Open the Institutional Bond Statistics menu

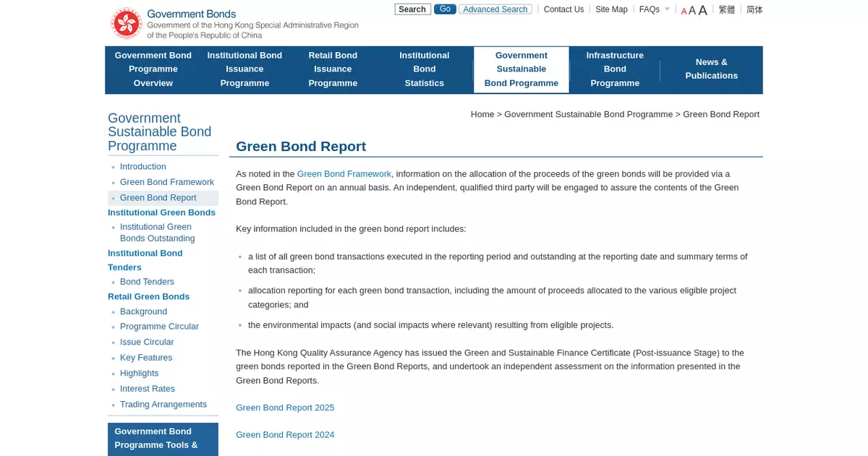tap(424, 69)
